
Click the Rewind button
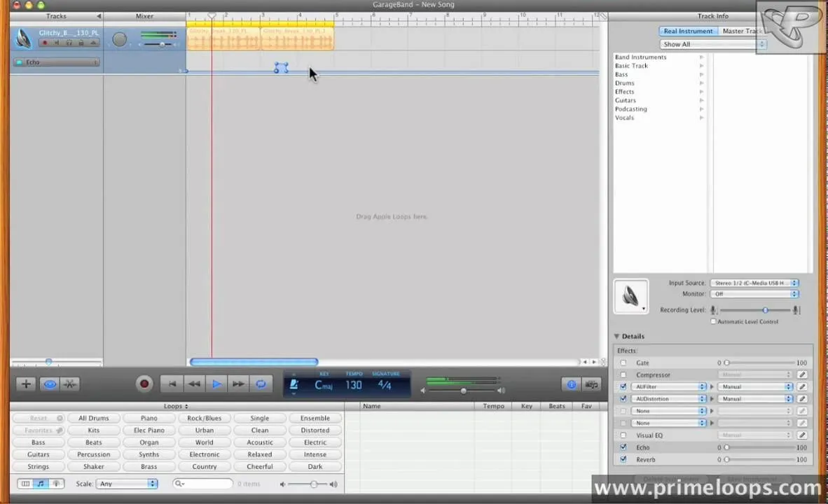click(194, 384)
